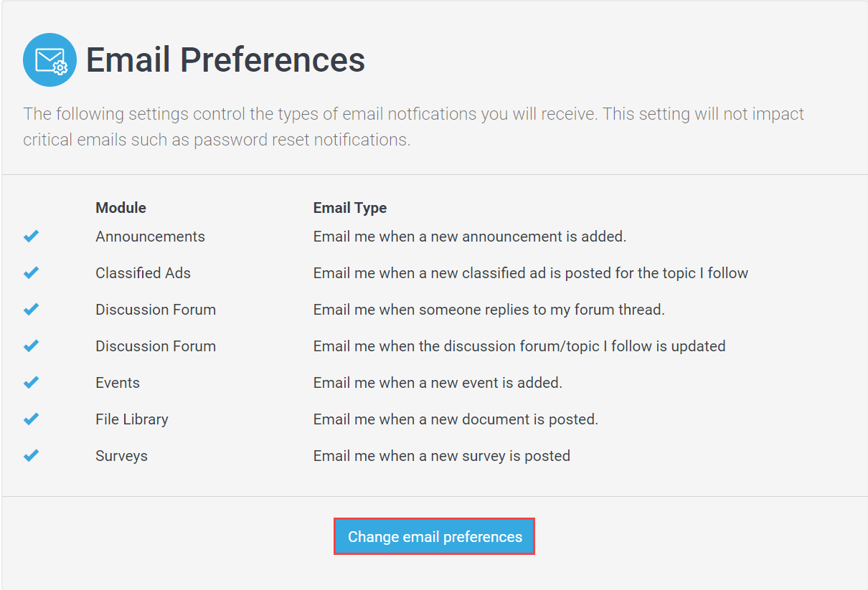Click 'Email me when a new survey is posted'

click(442, 456)
